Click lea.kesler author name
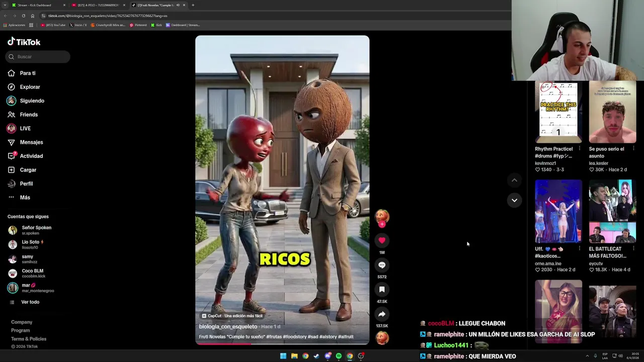The image size is (644, 362). coord(599,163)
